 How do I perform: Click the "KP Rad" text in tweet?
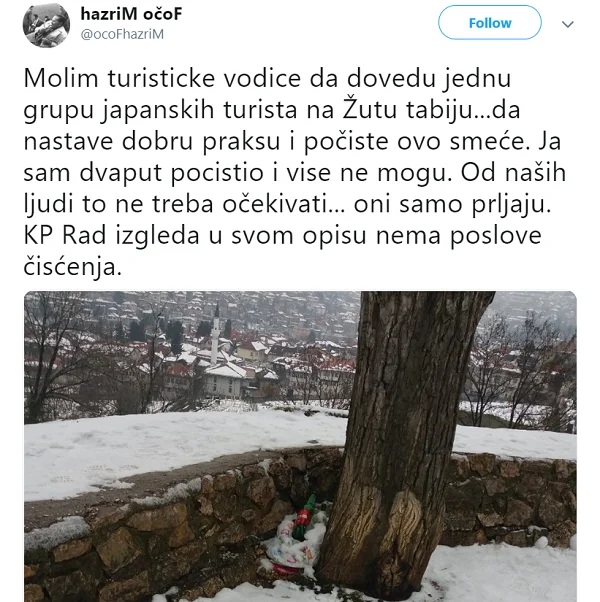(64, 235)
